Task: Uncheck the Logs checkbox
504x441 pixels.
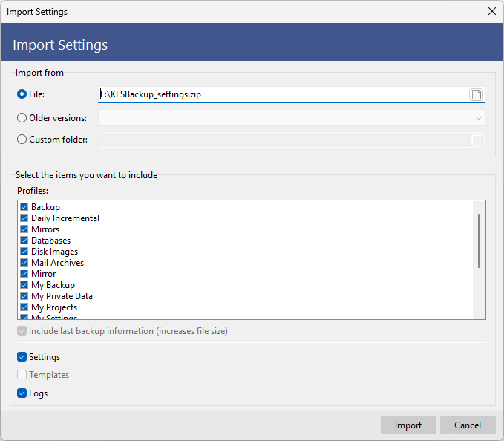Action: point(22,393)
